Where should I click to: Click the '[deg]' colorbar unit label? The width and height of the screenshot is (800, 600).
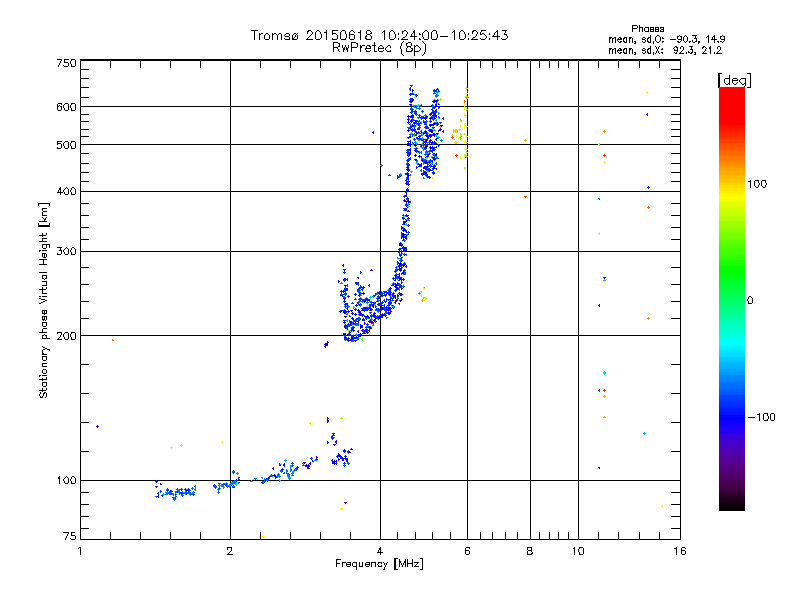point(734,80)
